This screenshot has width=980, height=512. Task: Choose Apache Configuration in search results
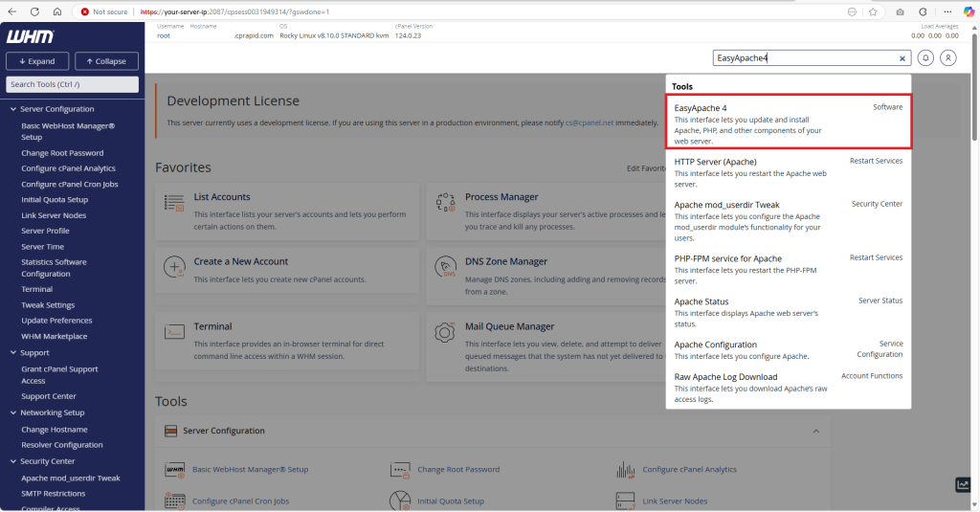click(x=715, y=345)
